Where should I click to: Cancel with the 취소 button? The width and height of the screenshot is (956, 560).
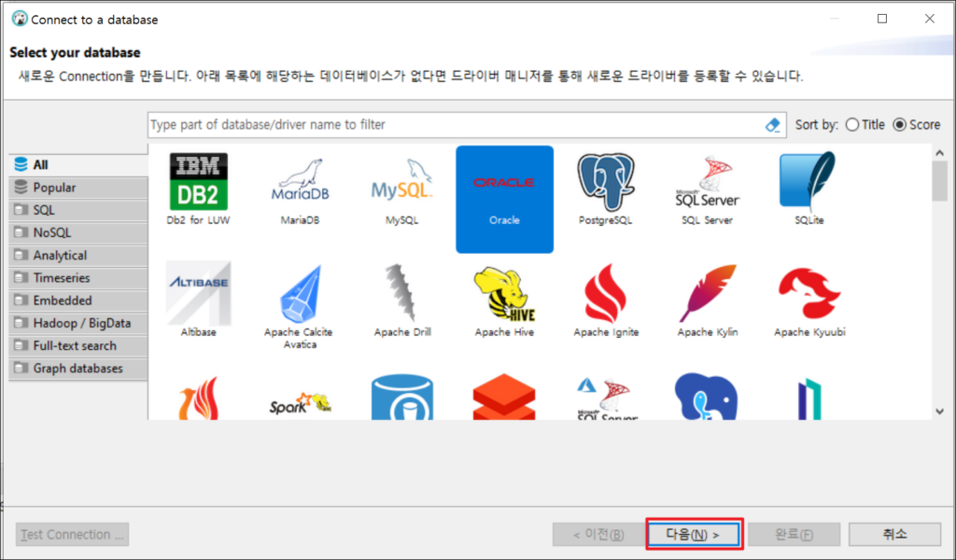894,535
